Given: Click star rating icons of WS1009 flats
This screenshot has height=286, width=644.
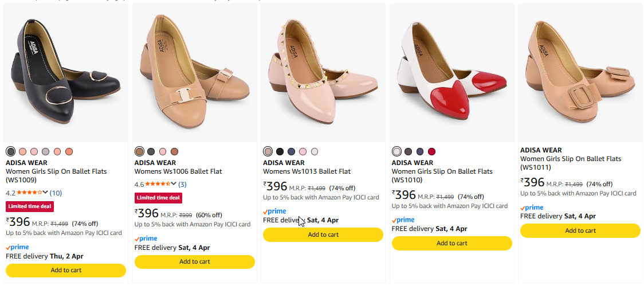Looking at the screenshot, I should 29,193.
